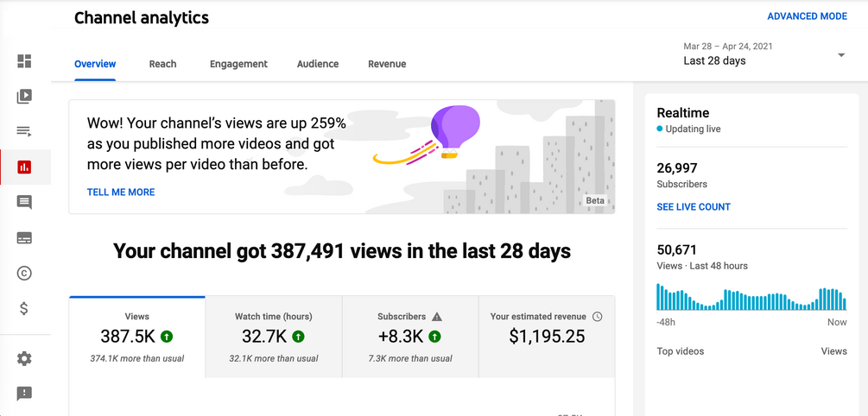This screenshot has height=416, width=868.
Task: Open the Copyright sidebar icon
Action: coord(24,273)
